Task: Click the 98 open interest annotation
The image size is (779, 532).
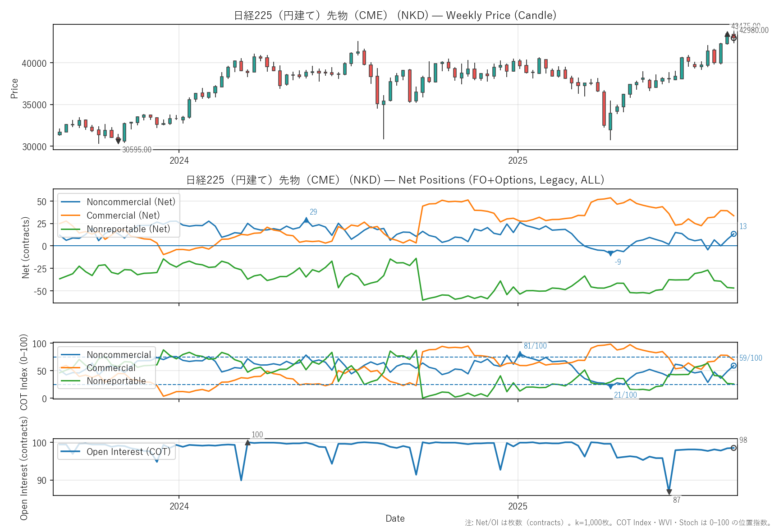Action: 743,440
